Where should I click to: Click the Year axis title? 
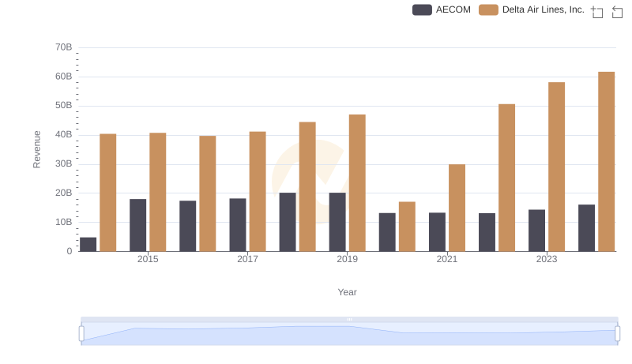click(x=347, y=292)
